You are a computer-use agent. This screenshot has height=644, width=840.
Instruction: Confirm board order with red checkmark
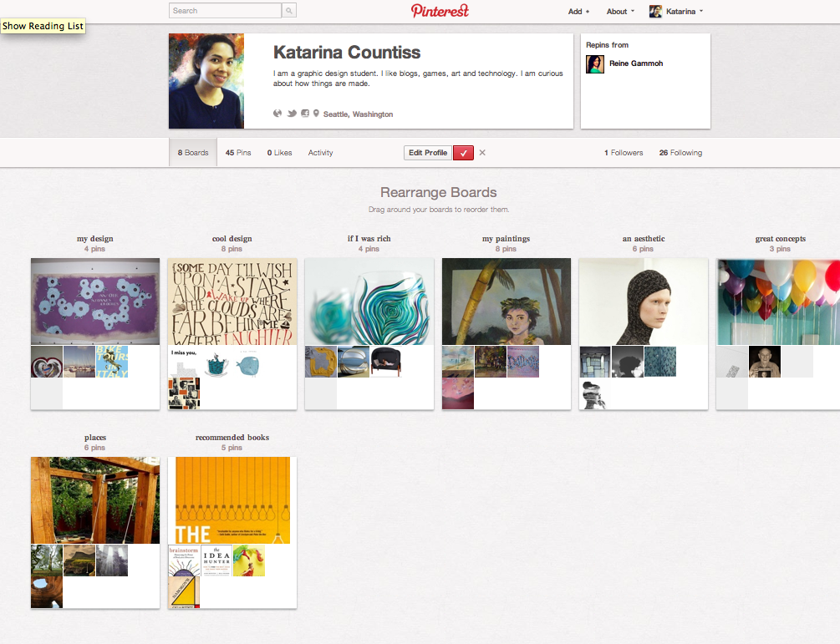coord(463,153)
